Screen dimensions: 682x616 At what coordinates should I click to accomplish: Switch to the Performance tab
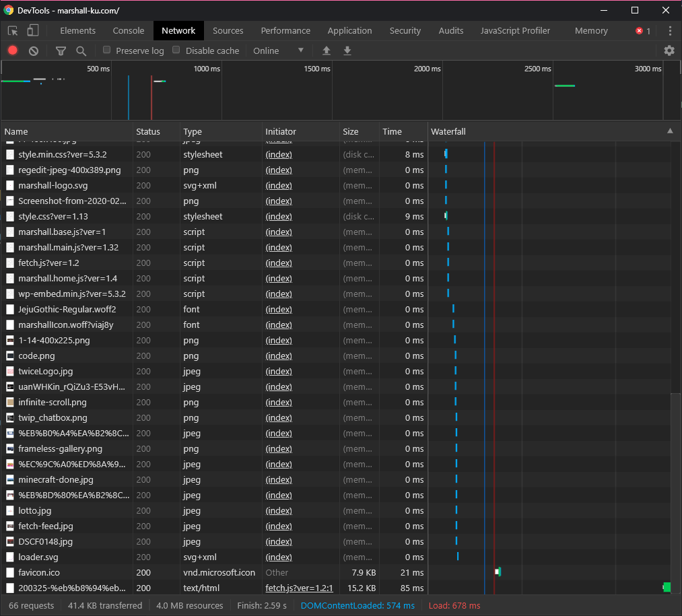(x=285, y=31)
